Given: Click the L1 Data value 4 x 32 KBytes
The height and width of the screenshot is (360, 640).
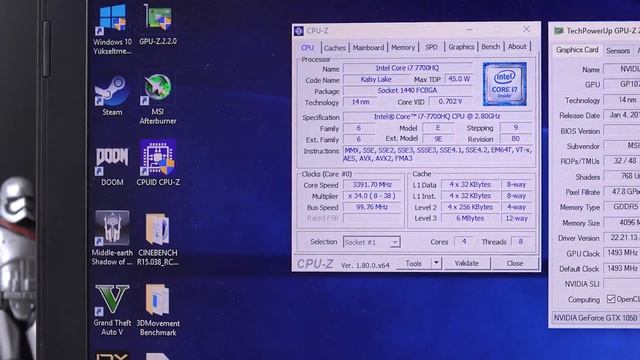Looking at the screenshot, I should click(470, 184).
